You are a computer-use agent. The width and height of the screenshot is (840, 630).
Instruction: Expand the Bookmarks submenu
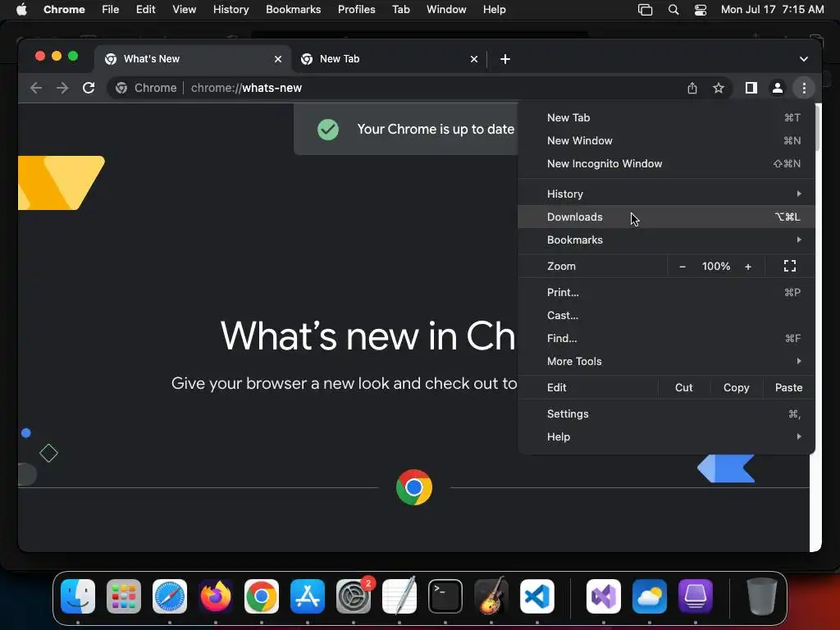coord(666,240)
